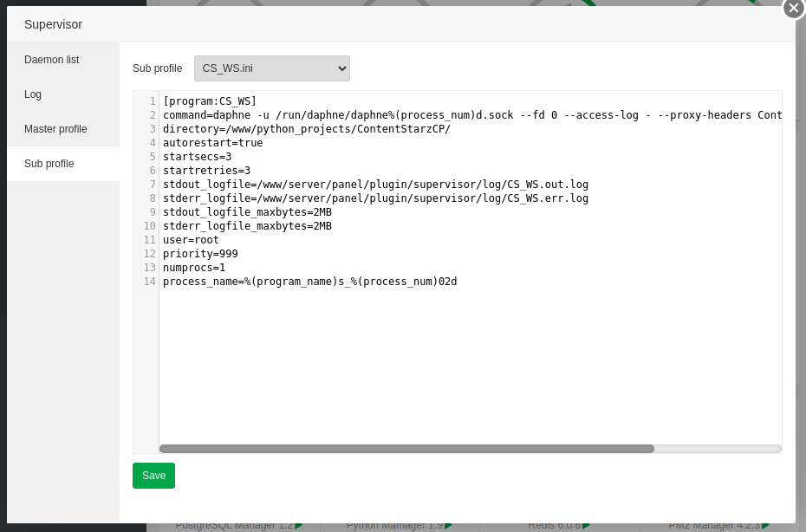Click the PM2 Manager play icon behind dialog
The width and height of the screenshot is (806, 532).
point(765,525)
